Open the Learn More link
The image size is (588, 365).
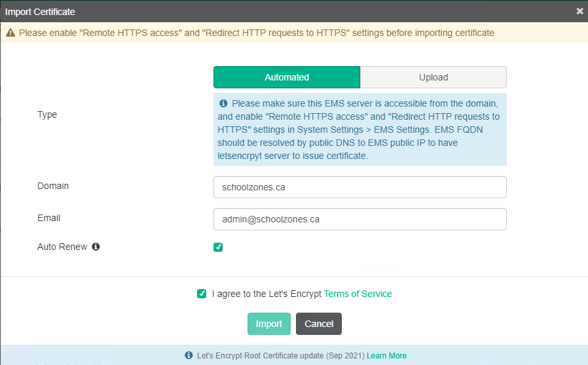point(386,356)
